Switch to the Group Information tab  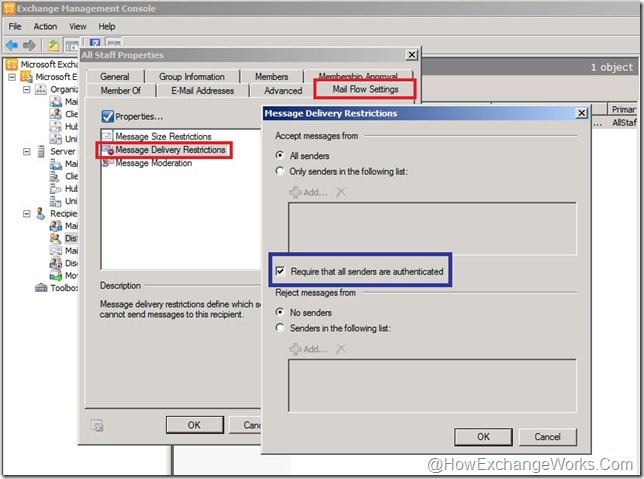(192, 76)
